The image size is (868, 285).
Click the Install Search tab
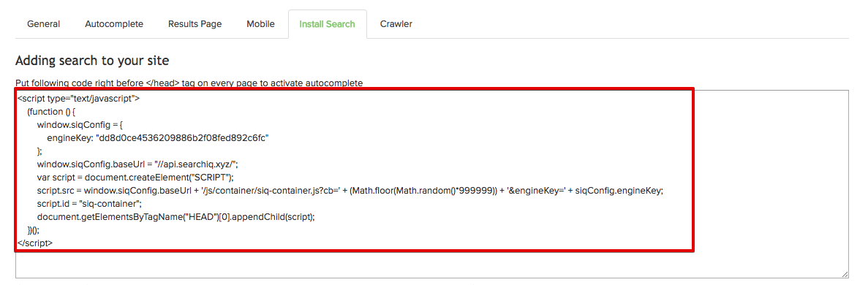click(x=327, y=24)
